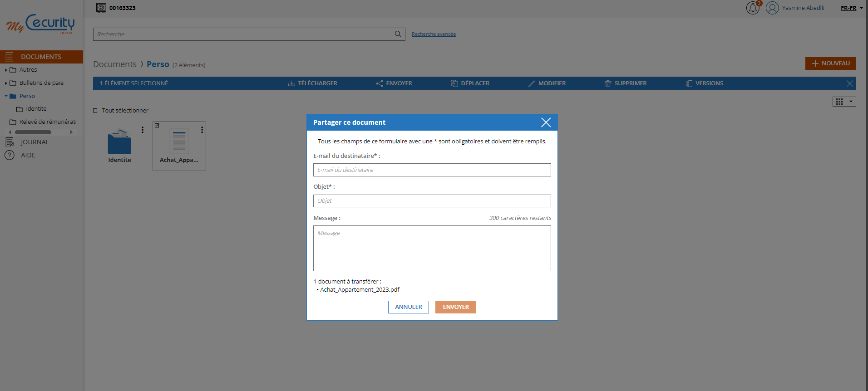Image resolution: width=868 pixels, height=391 pixels.
Task: Click the Identite folder thumbnail
Action: (119, 142)
